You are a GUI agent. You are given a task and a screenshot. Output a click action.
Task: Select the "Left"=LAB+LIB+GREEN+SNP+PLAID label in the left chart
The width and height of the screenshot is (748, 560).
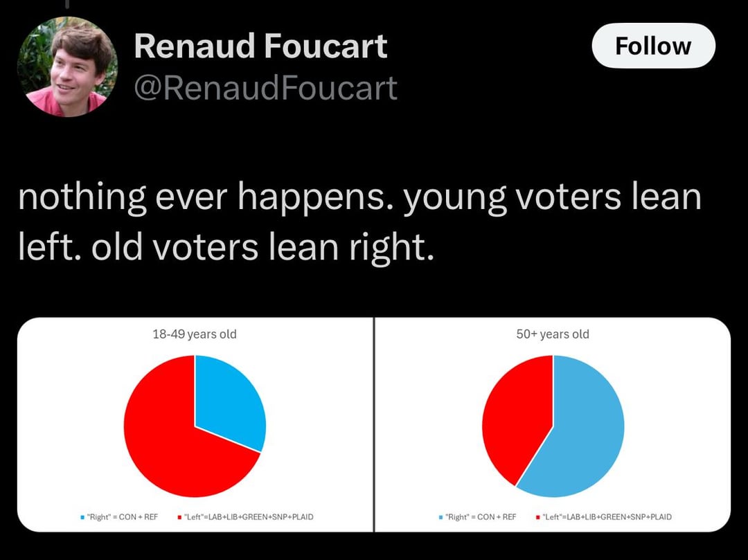coord(249,517)
